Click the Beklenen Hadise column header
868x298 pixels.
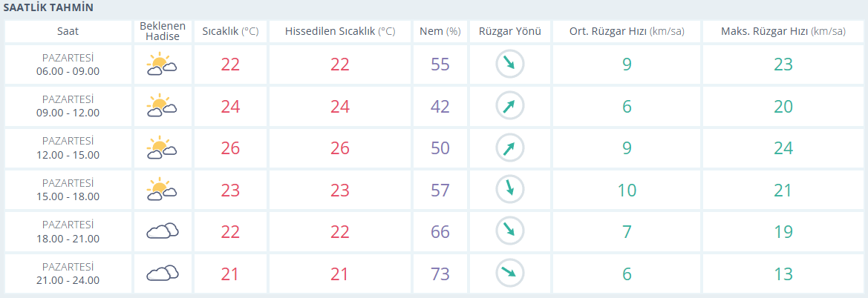(162, 31)
